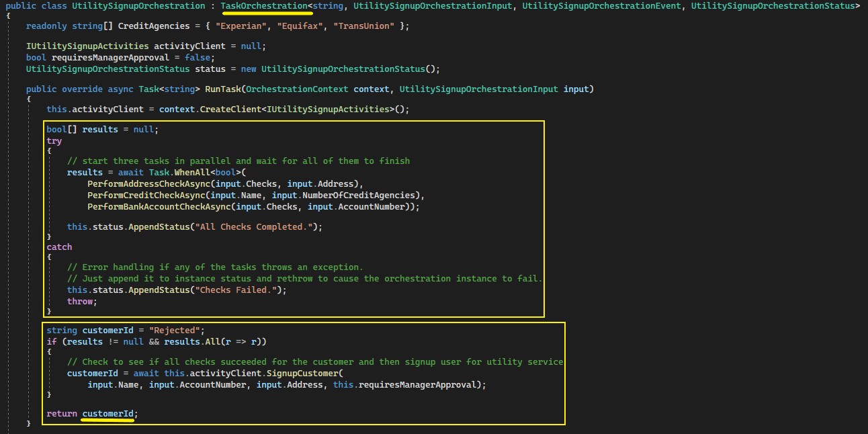Click the try keyword

click(x=54, y=141)
